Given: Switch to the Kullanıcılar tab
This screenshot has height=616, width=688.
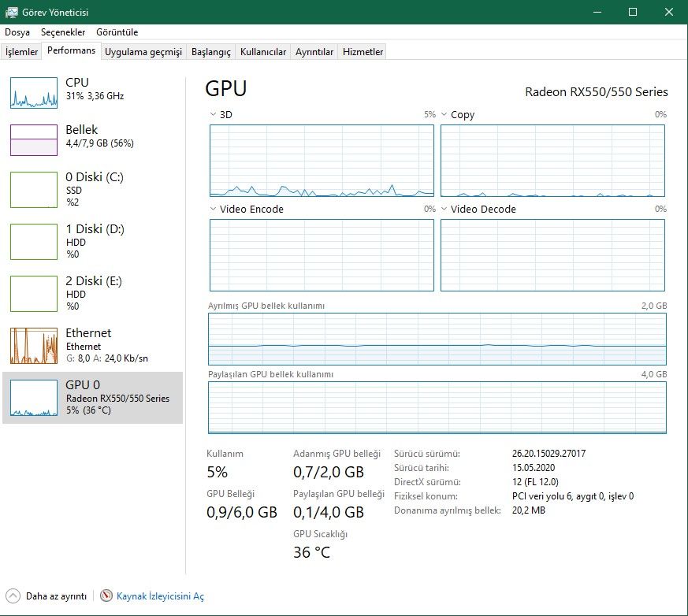Looking at the screenshot, I should coord(263,52).
